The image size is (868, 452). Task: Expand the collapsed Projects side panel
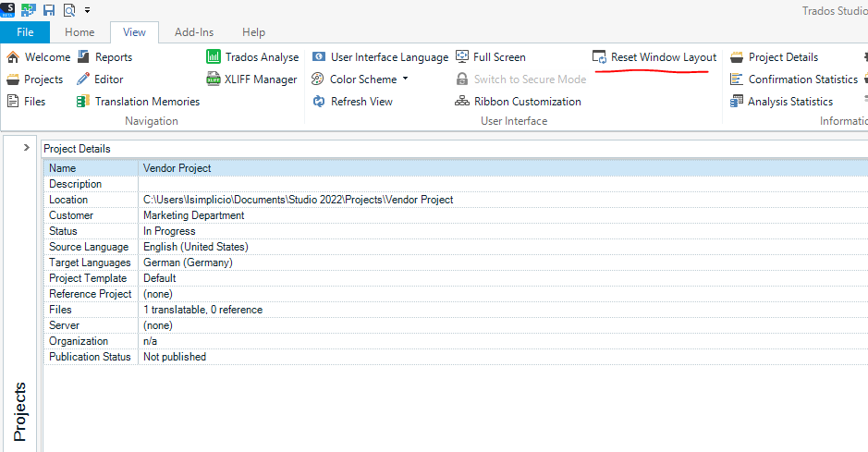point(26,147)
